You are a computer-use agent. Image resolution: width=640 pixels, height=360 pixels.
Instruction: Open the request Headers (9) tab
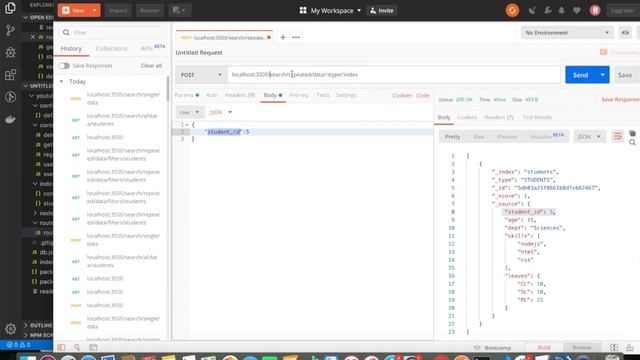pyautogui.click(x=240, y=95)
